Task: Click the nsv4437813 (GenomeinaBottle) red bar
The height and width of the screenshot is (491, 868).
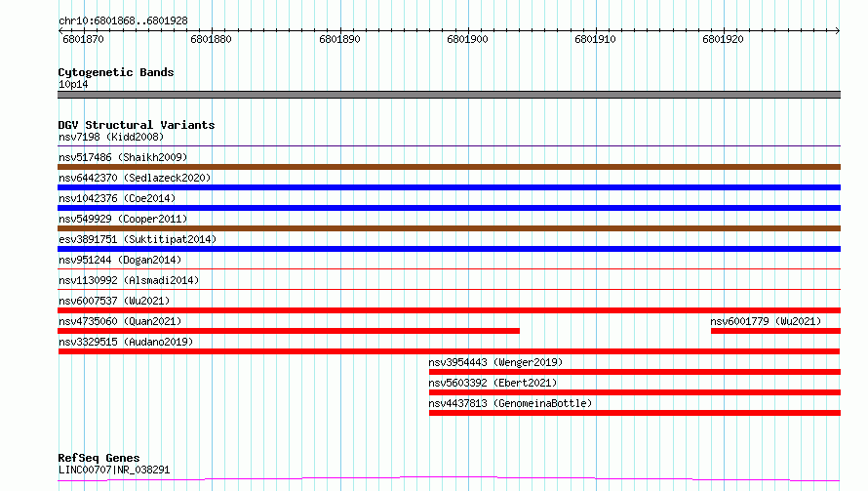Action: point(635,413)
